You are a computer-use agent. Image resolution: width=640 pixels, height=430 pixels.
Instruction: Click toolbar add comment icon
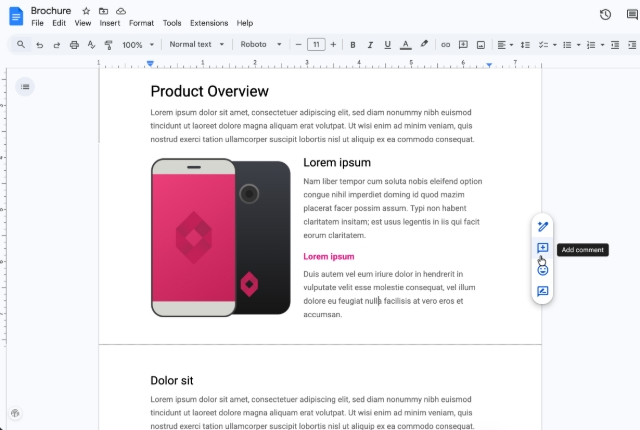click(x=463, y=45)
